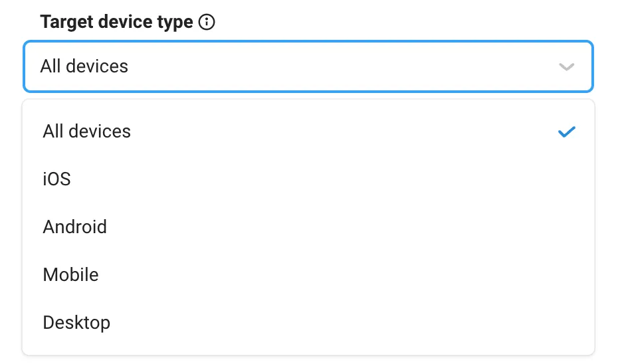Select Desktop in the dropdown list
Image resolution: width=618 pixels, height=364 pixels.
308,323
